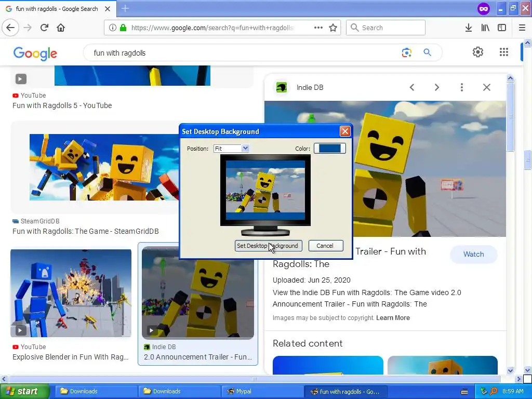Select the SteamGridDB banner thumbnail

coord(104,167)
